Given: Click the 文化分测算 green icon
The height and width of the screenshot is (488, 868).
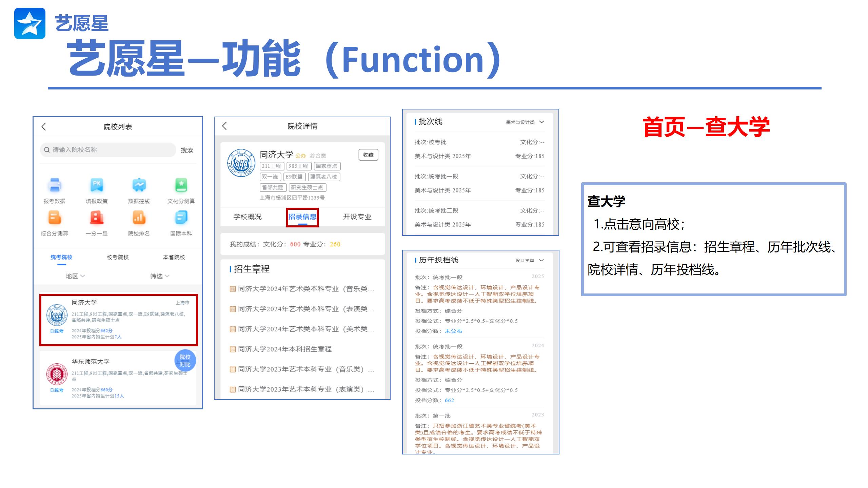Looking at the screenshot, I should (181, 185).
